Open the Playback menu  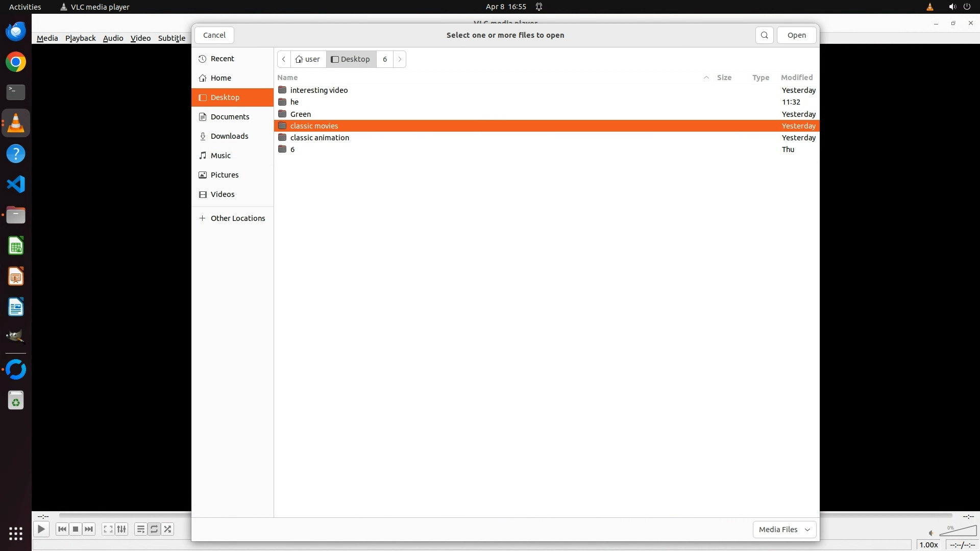80,38
